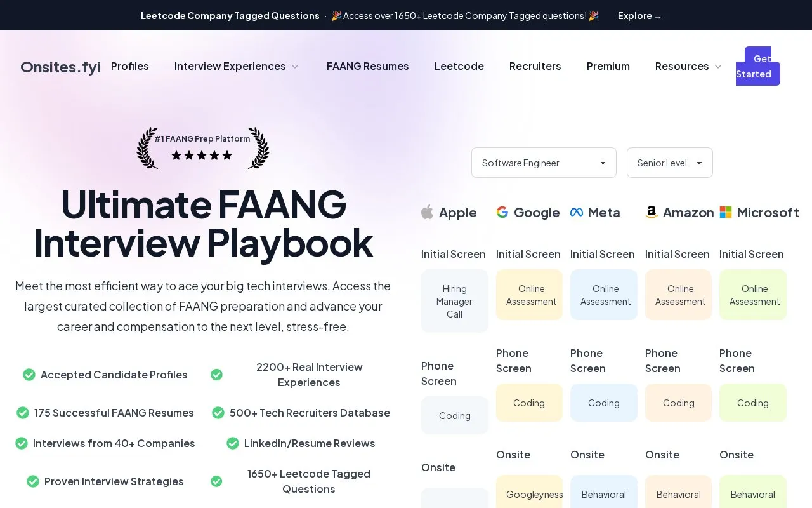
Task: Select Microsoft's Online Assessment card
Action: [x=753, y=295]
